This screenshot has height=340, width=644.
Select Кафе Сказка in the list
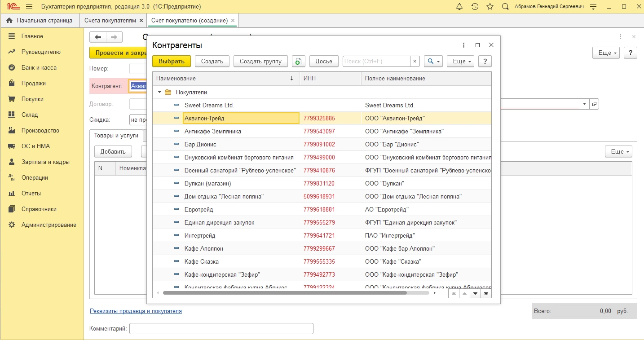322,261
